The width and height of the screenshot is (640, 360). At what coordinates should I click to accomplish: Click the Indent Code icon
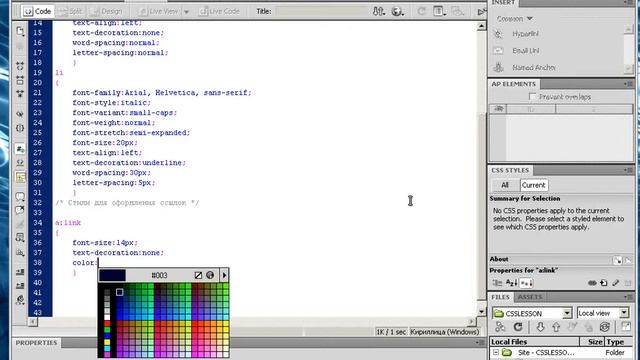point(20,271)
